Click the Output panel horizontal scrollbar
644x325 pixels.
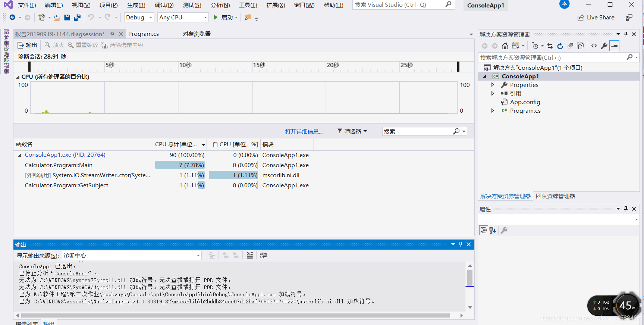(235, 316)
